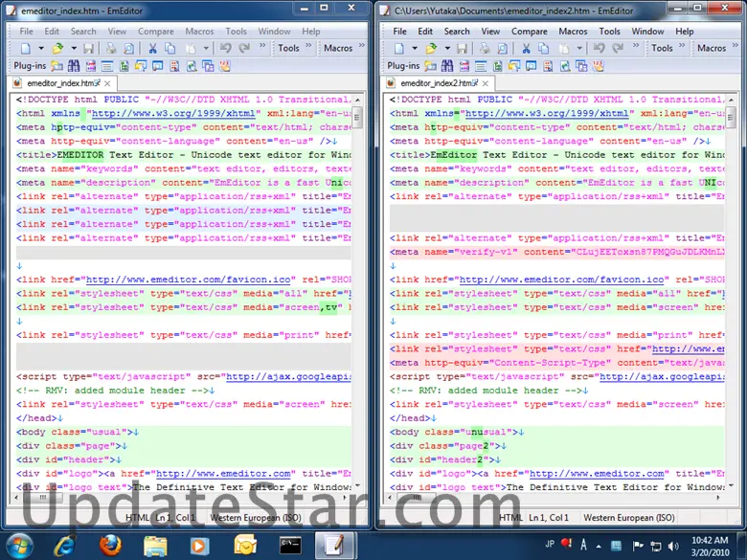
Task: Expand Open file dropdown arrow in left window
Action: (x=74, y=48)
